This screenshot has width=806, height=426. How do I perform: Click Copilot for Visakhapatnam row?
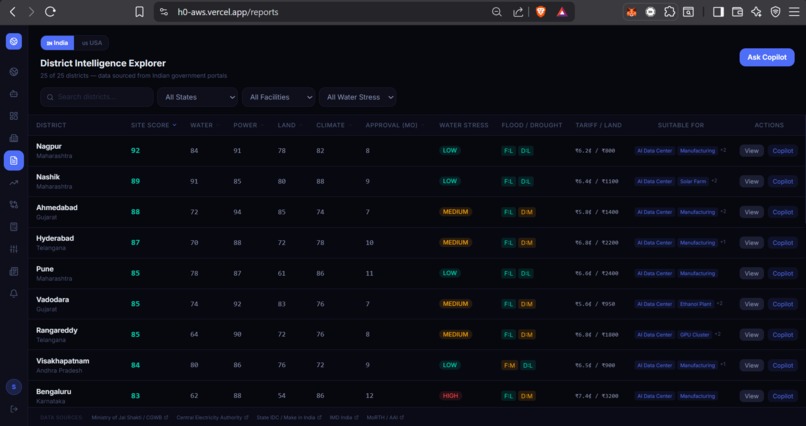783,365
